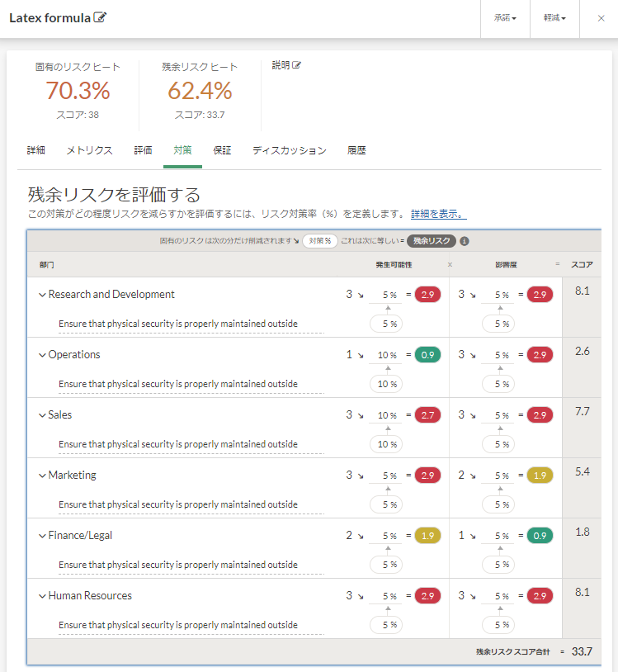The image size is (618, 672).
Task: Click info icon next to 残余リスク badge
Action: coord(465,241)
